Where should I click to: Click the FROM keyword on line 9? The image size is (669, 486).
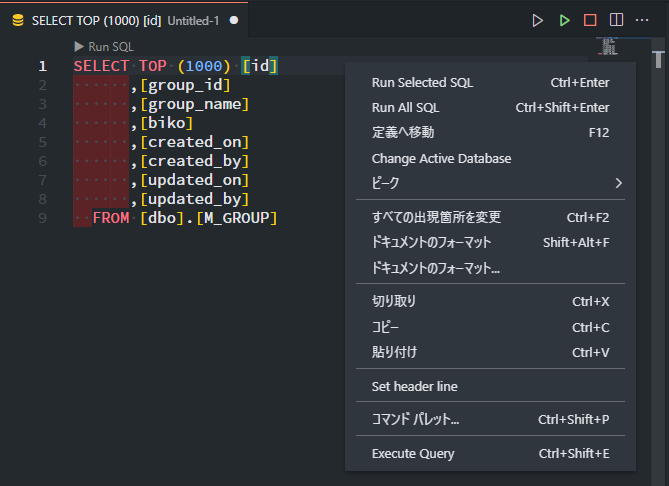pos(111,218)
